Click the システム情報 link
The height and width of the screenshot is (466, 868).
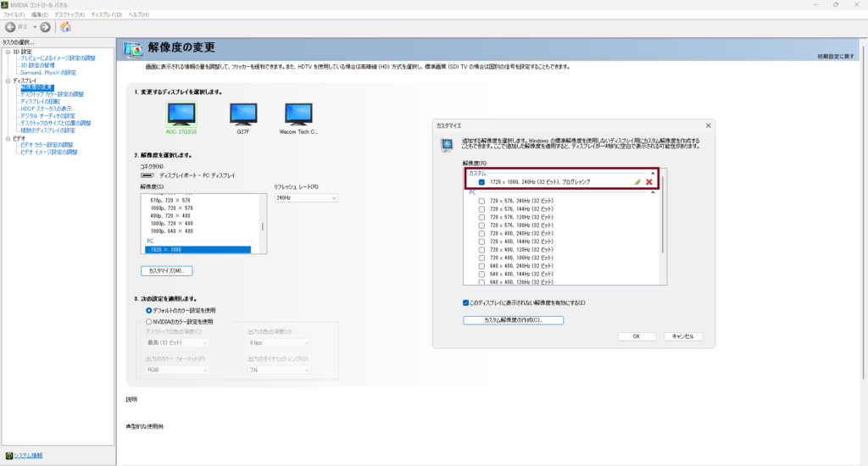pyautogui.click(x=30, y=455)
